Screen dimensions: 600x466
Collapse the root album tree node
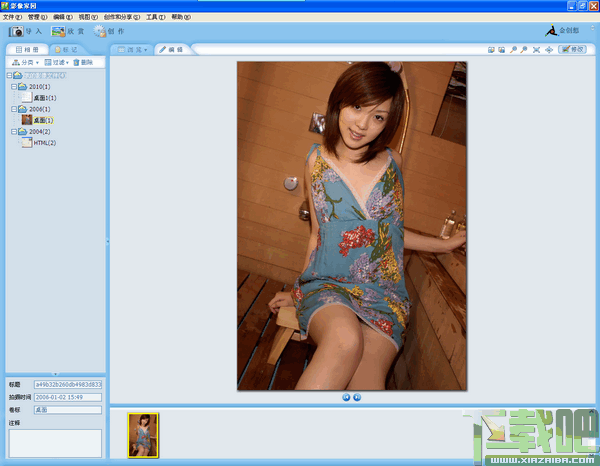tap(9, 75)
